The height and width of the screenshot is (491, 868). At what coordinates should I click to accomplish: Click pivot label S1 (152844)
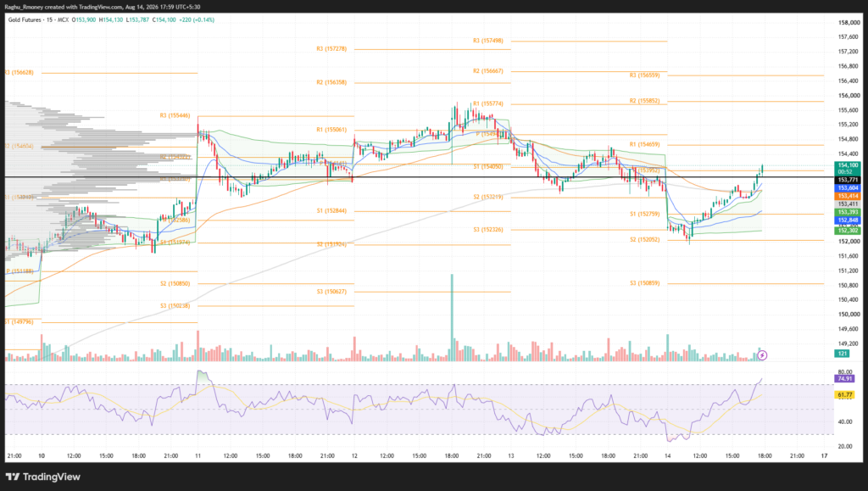pyautogui.click(x=331, y=211)
